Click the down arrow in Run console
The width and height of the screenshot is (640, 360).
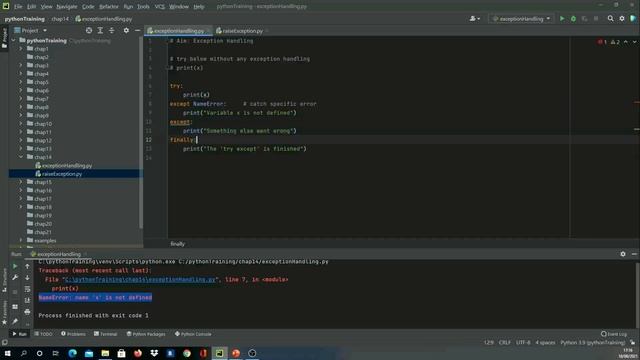click(x=27, y=278)
